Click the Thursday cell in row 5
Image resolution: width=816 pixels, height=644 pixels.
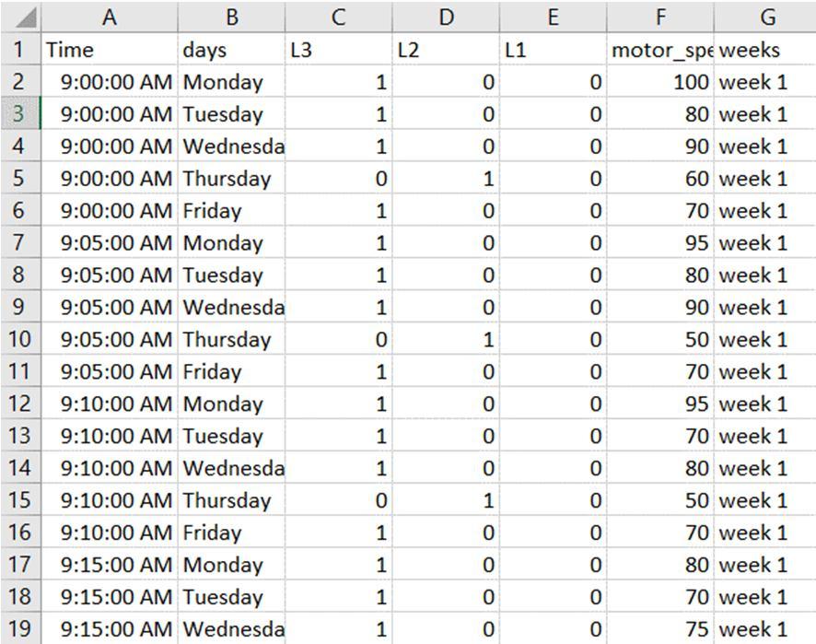coord(232,179)
